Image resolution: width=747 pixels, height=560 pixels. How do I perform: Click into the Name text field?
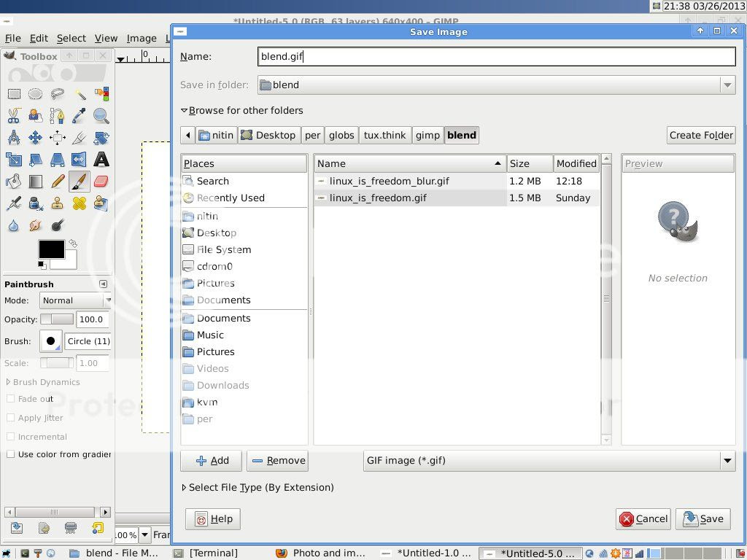(x=496, y=56)
